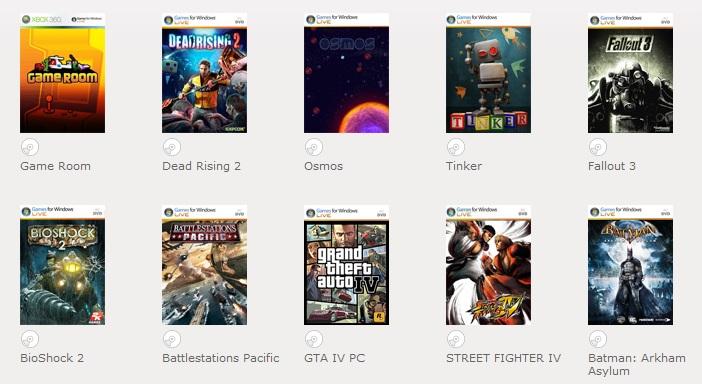The height and width of the screenshot is (384, 702).
Task: Open the Grand Theft Auto IV cover
Action: pos(347,265)
